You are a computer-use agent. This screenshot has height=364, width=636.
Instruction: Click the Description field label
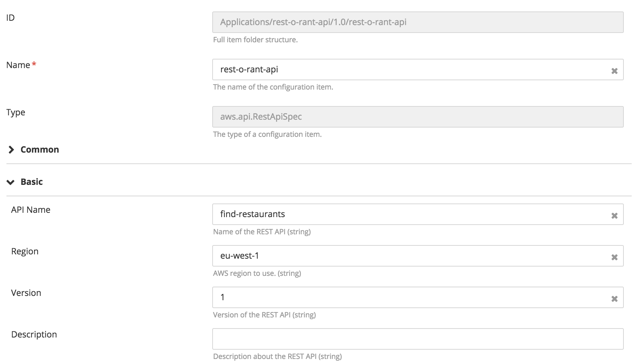coord(34,335)
